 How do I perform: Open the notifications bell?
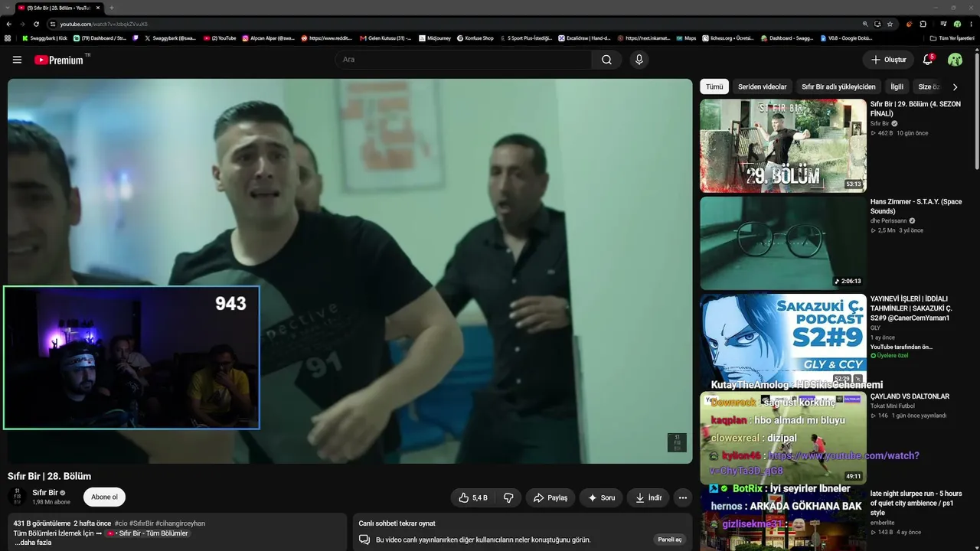(x=928, y=60)
